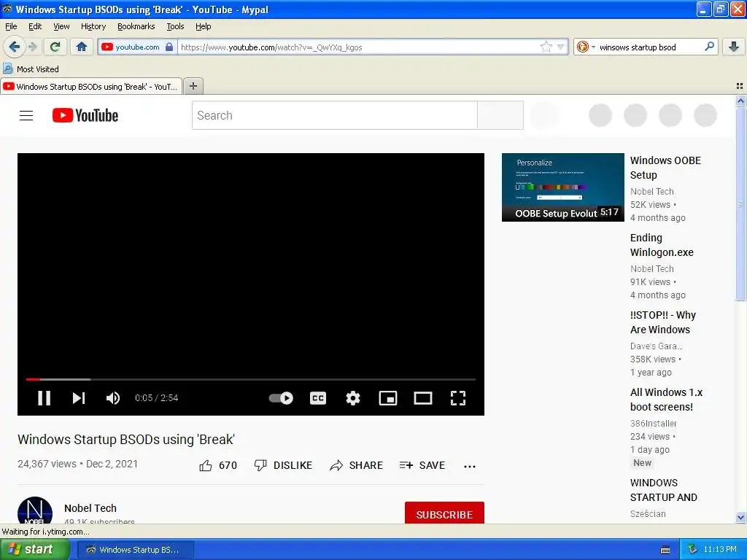Viewport: 747px width, 560px height.
Task: Click the SHARE button
Action: (x=356, y=465)
